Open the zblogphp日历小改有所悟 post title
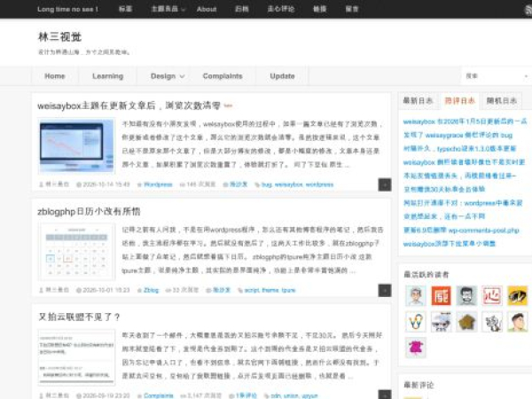This screenshot has height=399, width=532. (89, 211)
